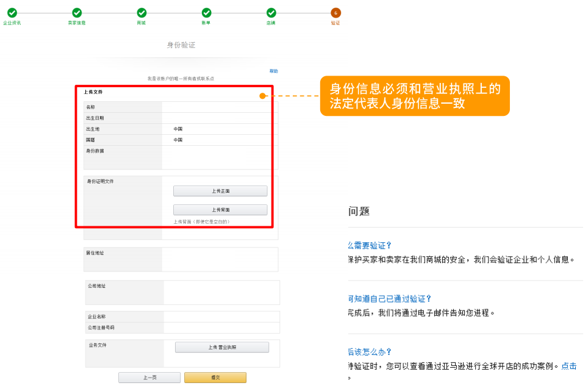Click the 我是该账户的唯一所有者或联系点 text
Viewport: 588px width, 391px height.
(x=181, y=78)
